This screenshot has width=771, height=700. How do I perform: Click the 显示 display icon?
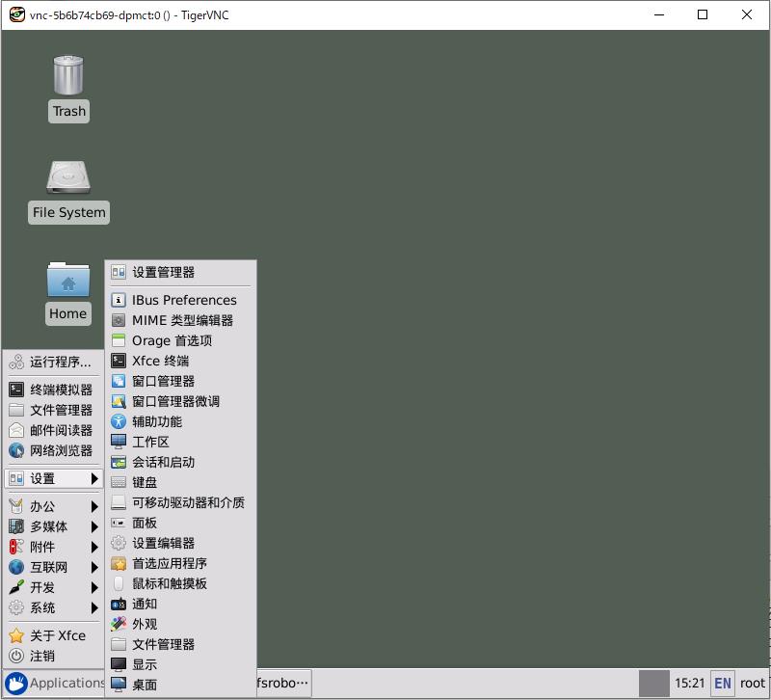coord(118,664)
